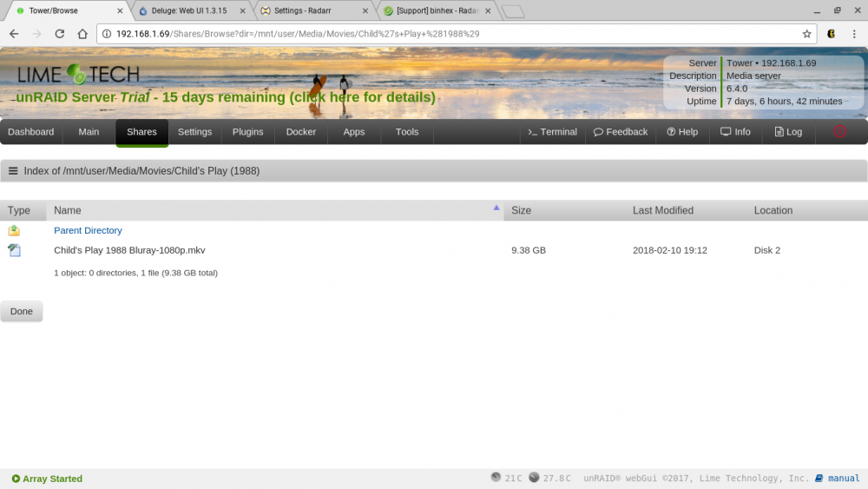This screenshot has width=868, height=489.
Task: Click the 2018-02-10 19:12 modified date
Action: pos(670,250)
